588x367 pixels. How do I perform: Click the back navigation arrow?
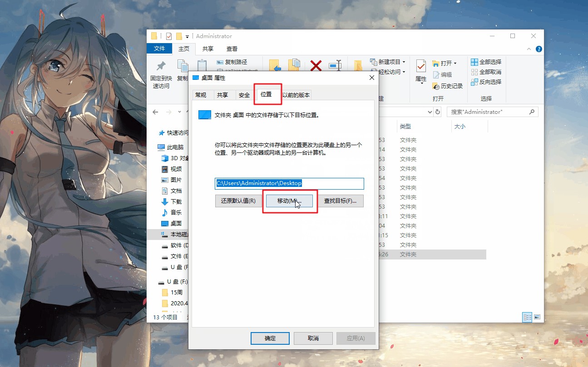pos(155,112)
